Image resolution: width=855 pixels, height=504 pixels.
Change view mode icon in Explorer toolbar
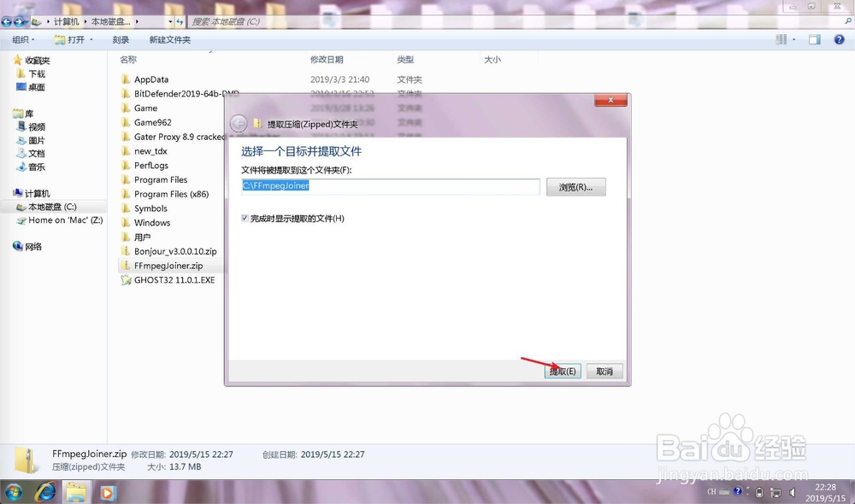click(x=781, y=39)
